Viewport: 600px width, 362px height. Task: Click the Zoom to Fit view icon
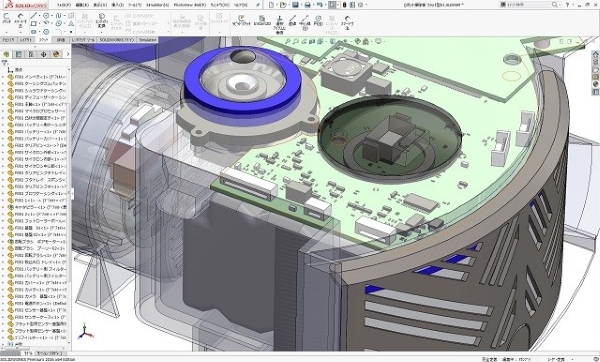tap(288, 41)
